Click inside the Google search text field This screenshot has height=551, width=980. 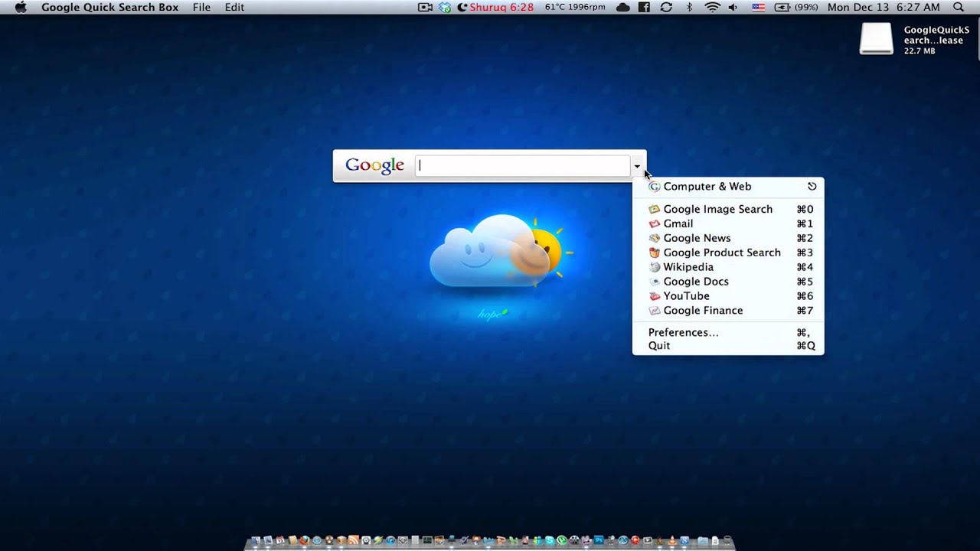[523, 166]
